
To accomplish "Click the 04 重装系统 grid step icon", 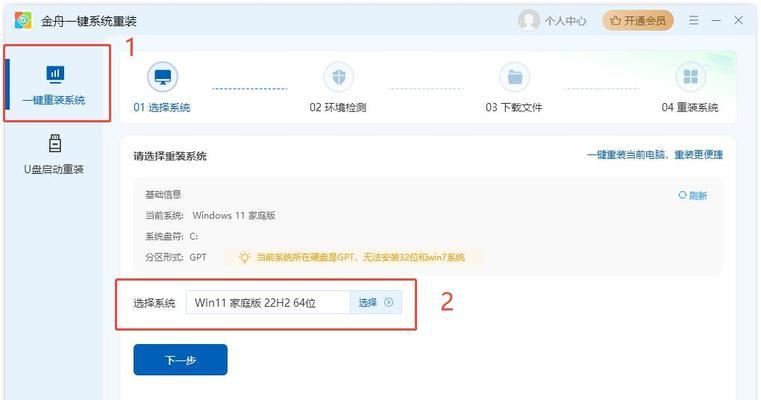I will (690, 77).
